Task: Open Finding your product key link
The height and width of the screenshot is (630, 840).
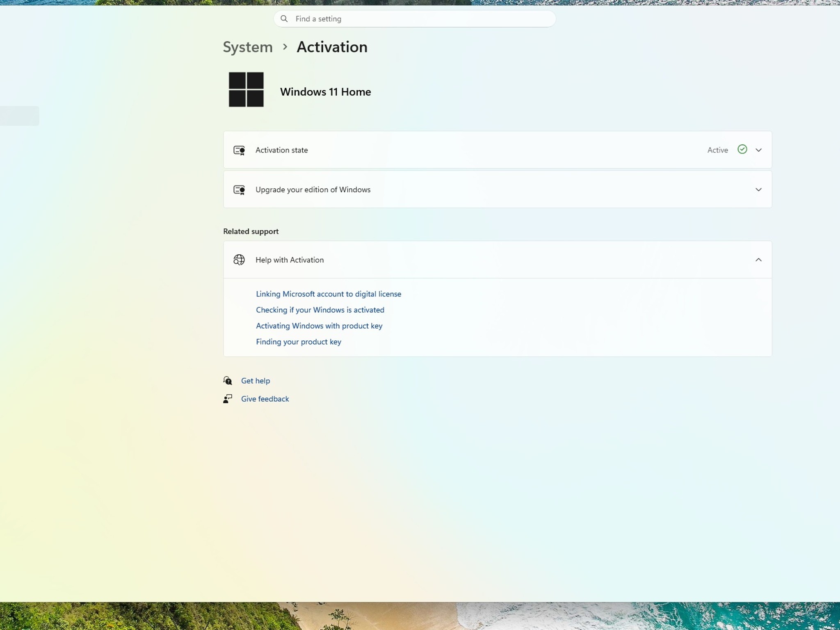Action: pos(299,342)
